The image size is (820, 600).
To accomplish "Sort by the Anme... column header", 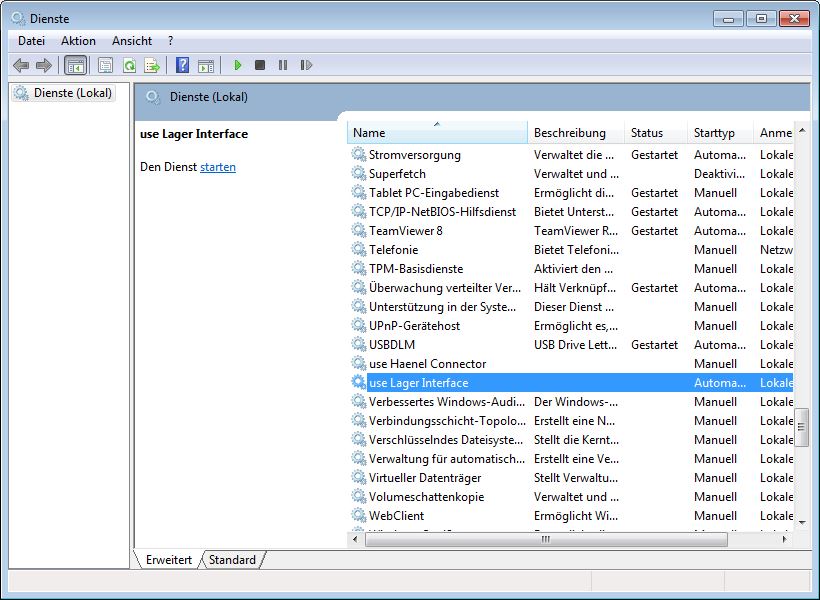I will coord(774,133).
